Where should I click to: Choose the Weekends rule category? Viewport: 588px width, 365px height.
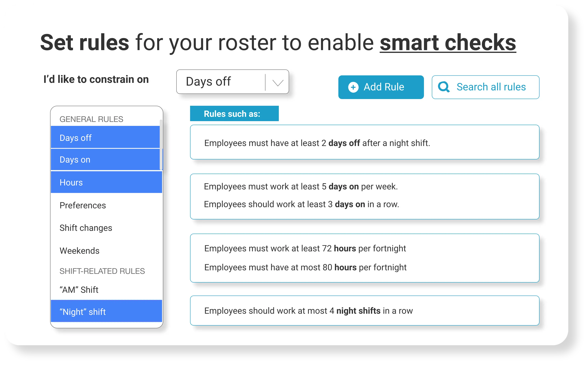tap(106, 251)
